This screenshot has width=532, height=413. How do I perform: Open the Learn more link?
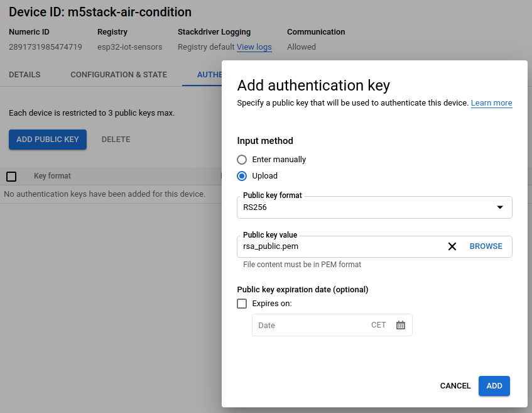tap(491, 103)
